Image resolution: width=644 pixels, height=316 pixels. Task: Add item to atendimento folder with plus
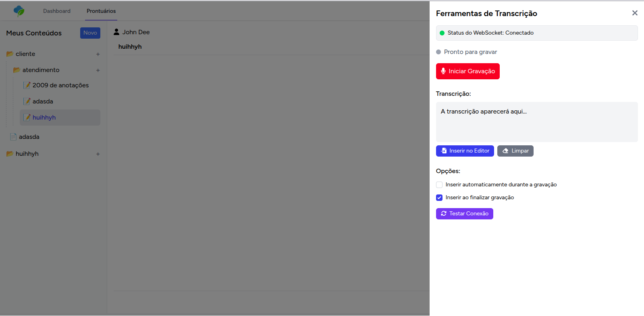pos(98,70)
